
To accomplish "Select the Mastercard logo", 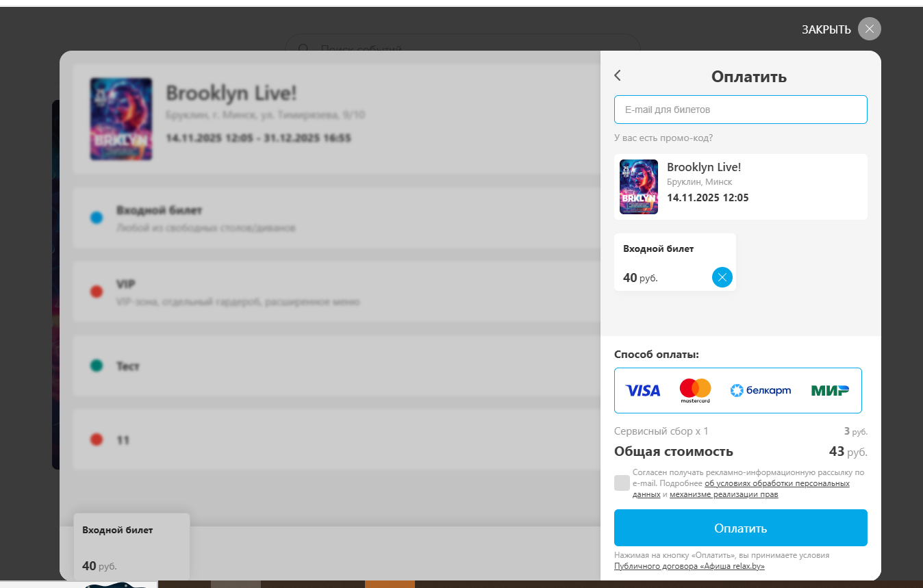I will (695, 391).
